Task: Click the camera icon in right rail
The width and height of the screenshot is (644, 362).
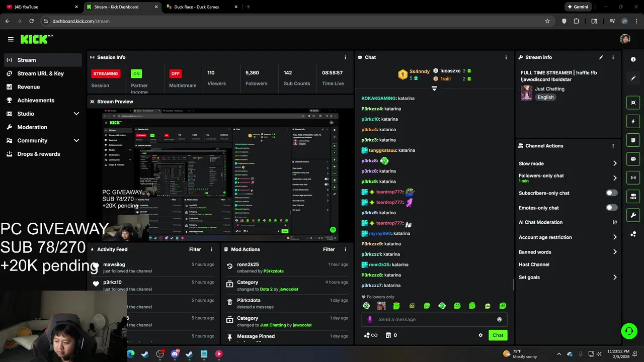Action: click(633, 196)
